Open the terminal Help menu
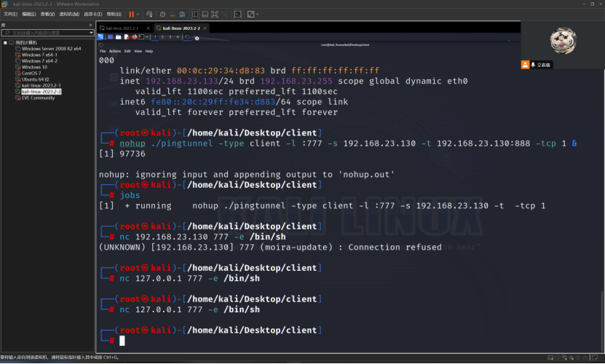The width and height of the screenshot is (605, 364). 149,51
